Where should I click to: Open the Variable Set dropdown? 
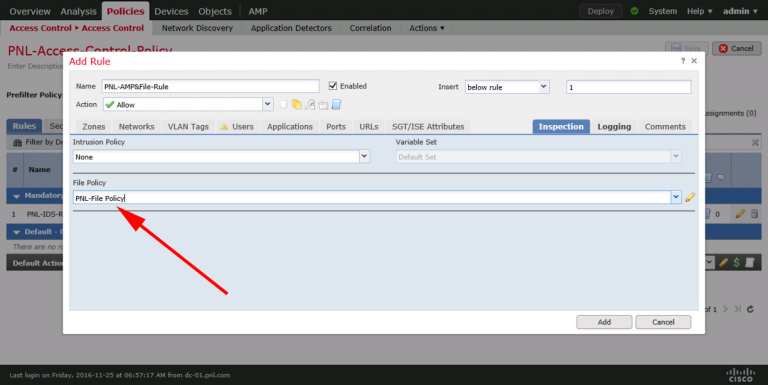(676, 157)
